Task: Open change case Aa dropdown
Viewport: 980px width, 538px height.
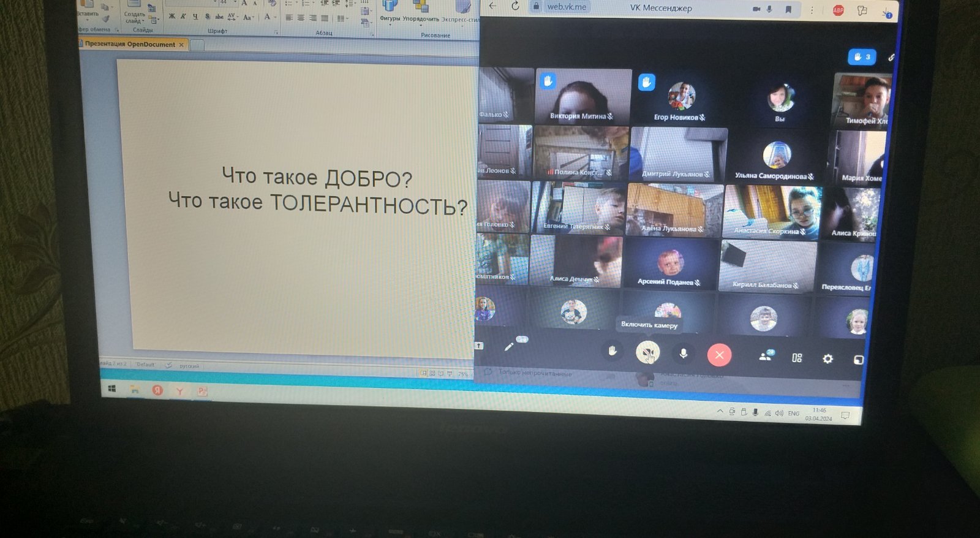Action: (x=248, y=17)
